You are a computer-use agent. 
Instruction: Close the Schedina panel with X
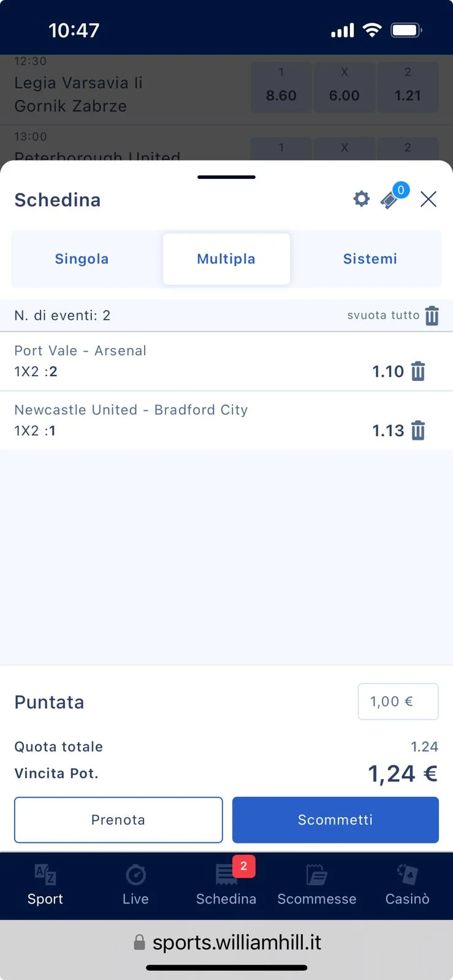tap(428, 199)
